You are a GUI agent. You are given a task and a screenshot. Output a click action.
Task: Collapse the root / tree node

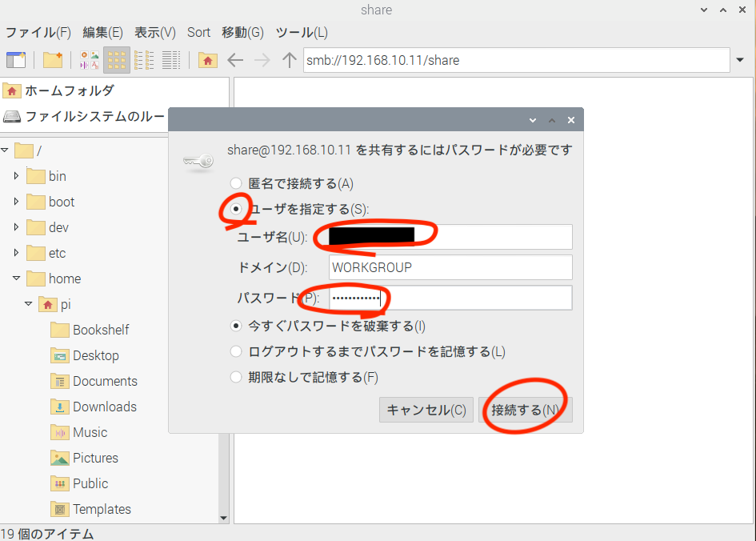pos(5,150)
